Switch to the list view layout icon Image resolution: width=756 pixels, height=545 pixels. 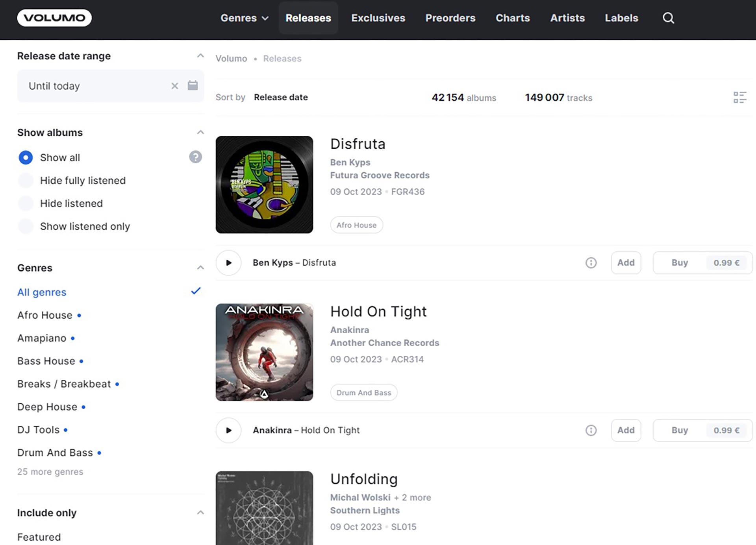click(x=739, y=97)
